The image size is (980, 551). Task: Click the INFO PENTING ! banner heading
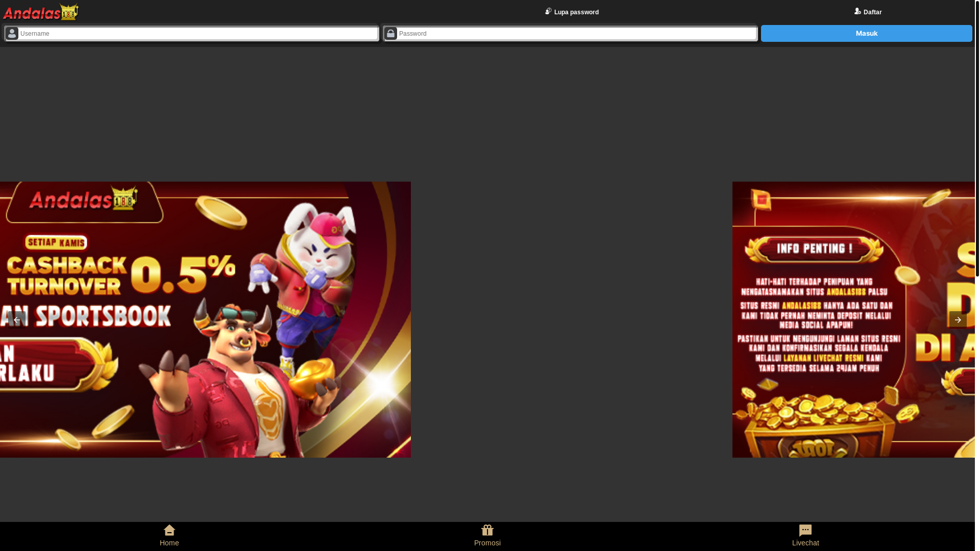pyautogui.click(x=814, y=249)
